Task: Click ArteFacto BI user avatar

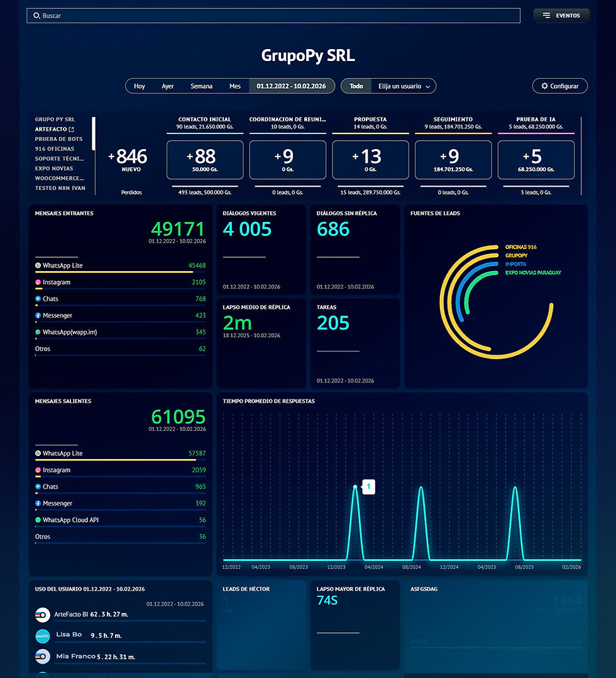Action: click(42, 615)
